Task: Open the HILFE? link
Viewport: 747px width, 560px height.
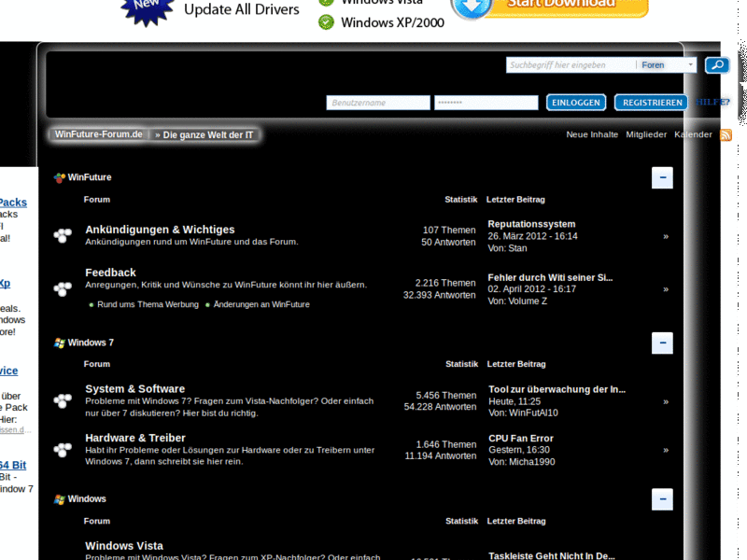Action: click(x=712, y=102)
